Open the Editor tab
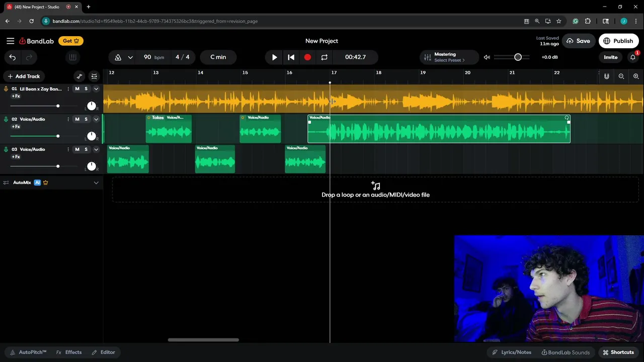 click(103, 352)
